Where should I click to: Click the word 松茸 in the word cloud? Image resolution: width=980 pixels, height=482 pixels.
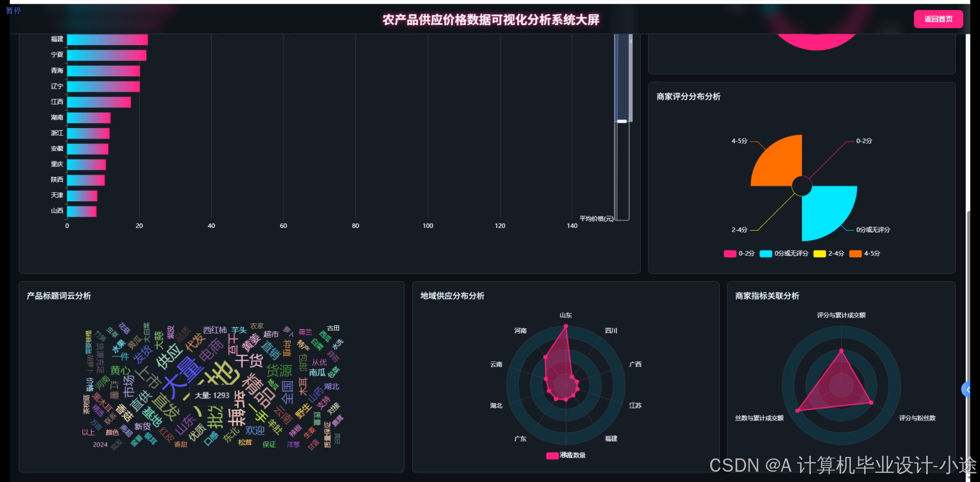point(245,442)
